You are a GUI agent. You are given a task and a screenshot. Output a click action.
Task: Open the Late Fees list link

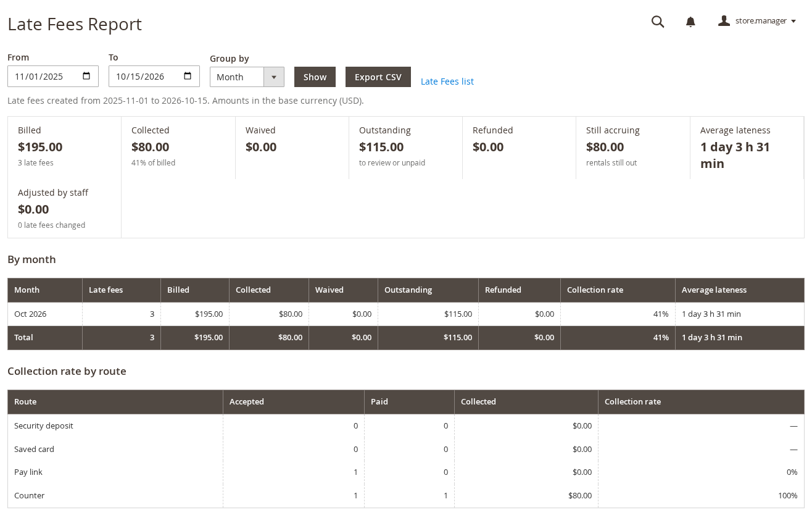[447, 82]
